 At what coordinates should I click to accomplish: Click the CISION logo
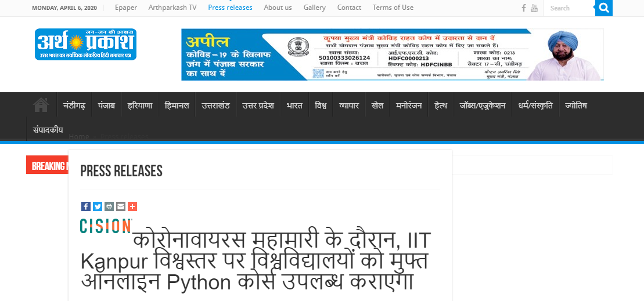106,226
